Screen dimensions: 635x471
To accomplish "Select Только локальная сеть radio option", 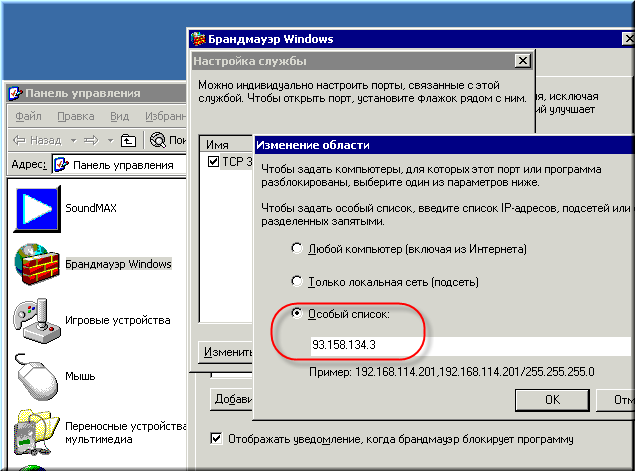I will click(297, 281).
